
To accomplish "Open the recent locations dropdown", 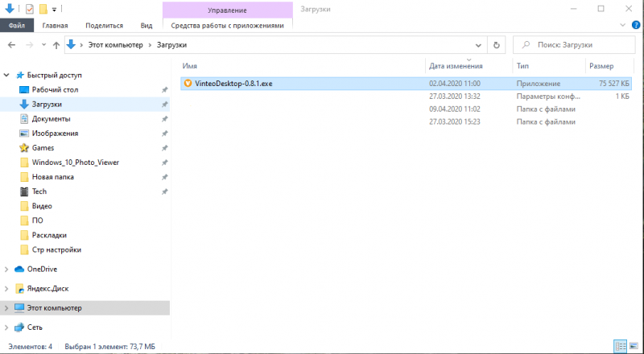I will (x=43, y=45).
